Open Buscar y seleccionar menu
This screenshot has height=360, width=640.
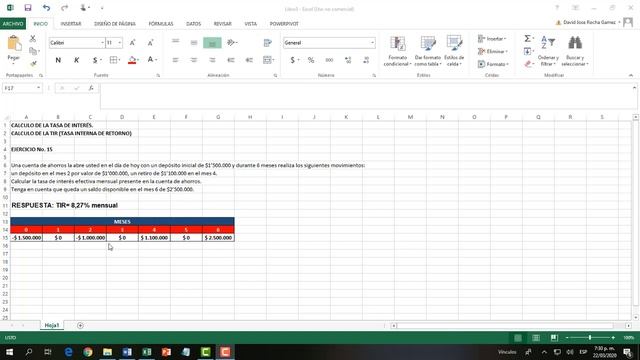coord(575,51)
